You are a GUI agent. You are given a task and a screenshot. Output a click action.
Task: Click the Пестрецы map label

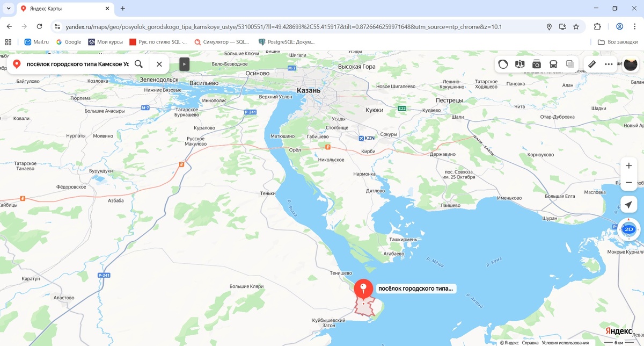449,100
